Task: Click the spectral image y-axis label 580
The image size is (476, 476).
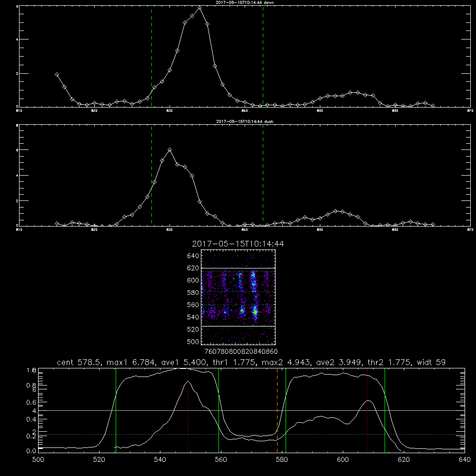Action: 193,293
